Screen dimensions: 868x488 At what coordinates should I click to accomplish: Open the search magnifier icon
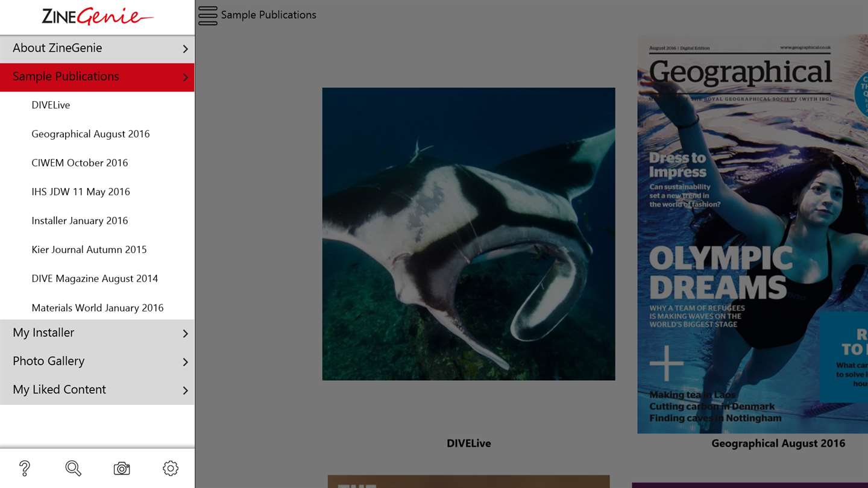coord(74,468)
